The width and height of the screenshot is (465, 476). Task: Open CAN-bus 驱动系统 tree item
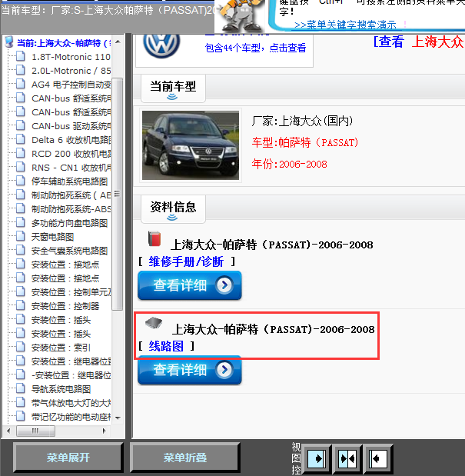coord(71,126)
